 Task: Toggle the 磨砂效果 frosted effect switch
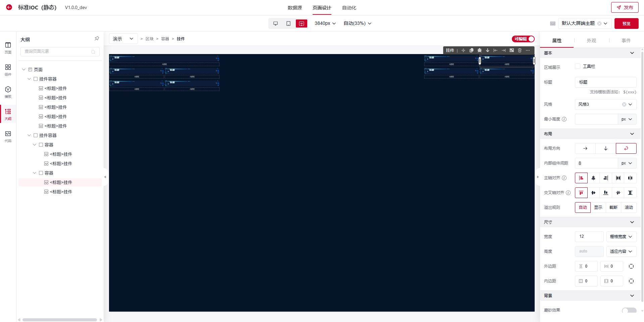coord(629,310)
